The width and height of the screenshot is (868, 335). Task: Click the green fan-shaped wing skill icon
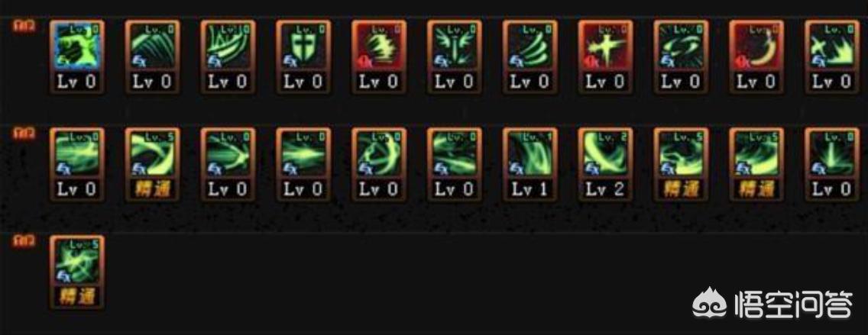click(530, 47)
